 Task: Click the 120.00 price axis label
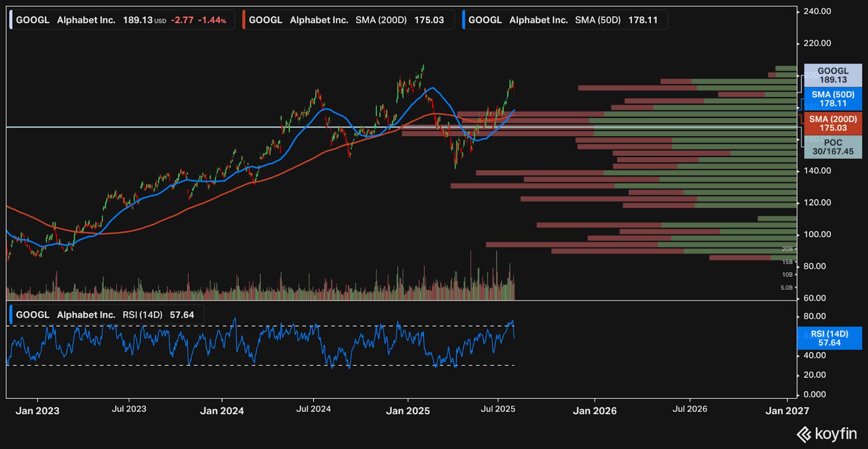tap(817, 203)
